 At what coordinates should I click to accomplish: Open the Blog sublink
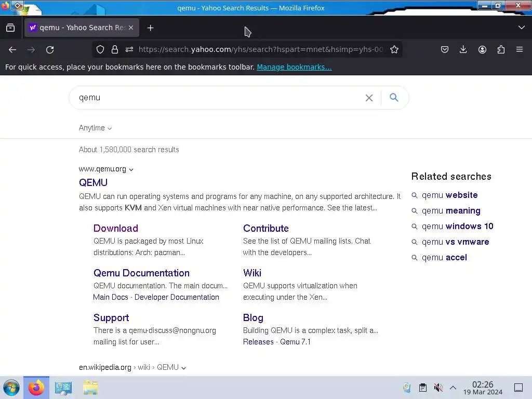coord(253,318)
